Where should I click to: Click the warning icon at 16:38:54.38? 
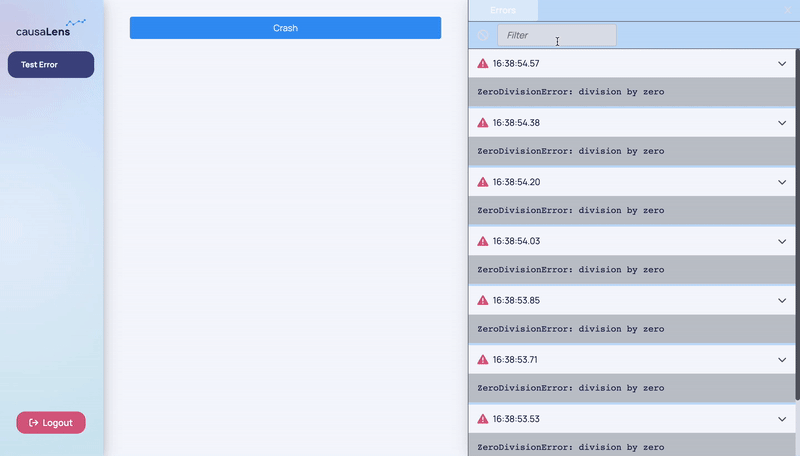(483, 122)
